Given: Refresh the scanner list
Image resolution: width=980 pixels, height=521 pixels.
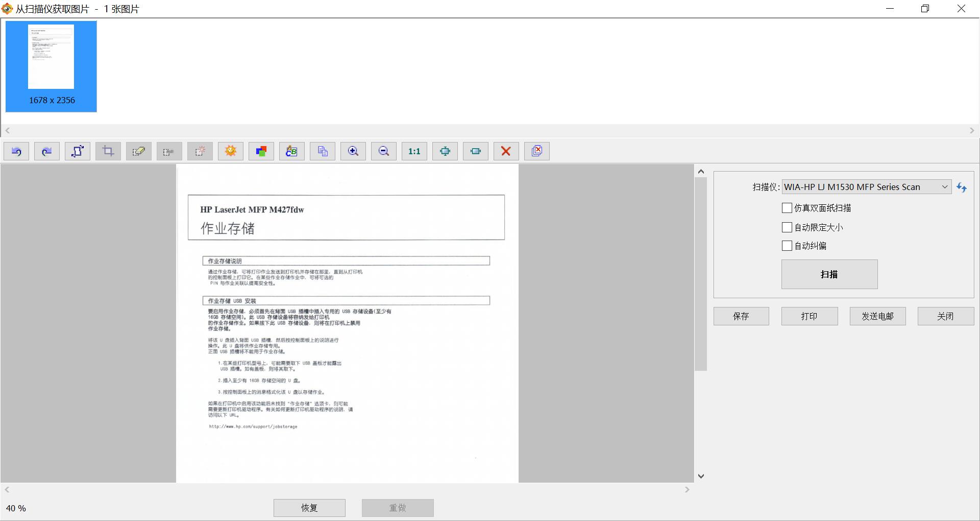Looking at the screenshot, I should 962,187.
